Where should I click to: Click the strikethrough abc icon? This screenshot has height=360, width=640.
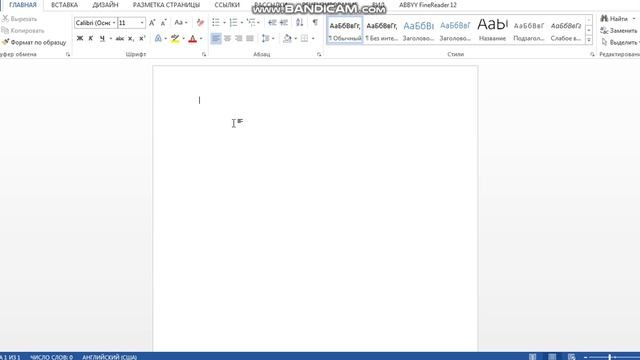pyautogui.click(x=120, y=38)
